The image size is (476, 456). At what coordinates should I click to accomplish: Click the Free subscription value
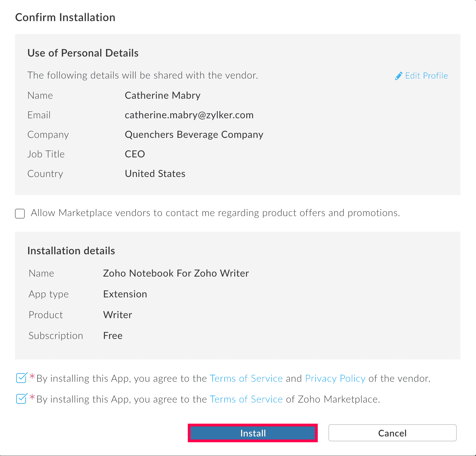pyautogui.click(x=113, y=336)
